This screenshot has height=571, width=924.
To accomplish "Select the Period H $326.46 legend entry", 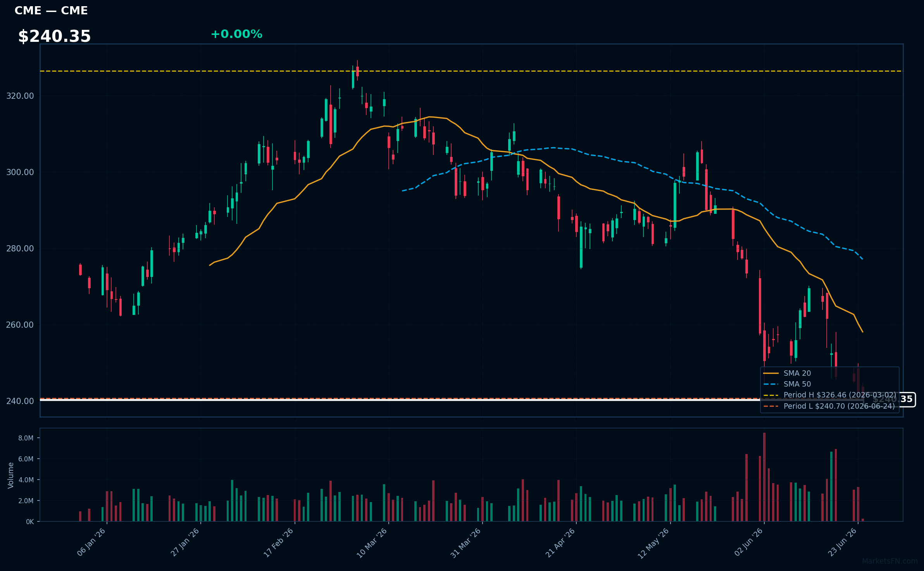I will [x=829, y=395].
